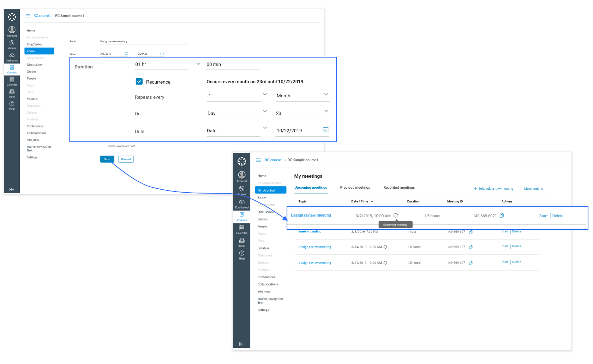Open More actions menu
This screenshot has width=593, height=364.
(531, 189)
